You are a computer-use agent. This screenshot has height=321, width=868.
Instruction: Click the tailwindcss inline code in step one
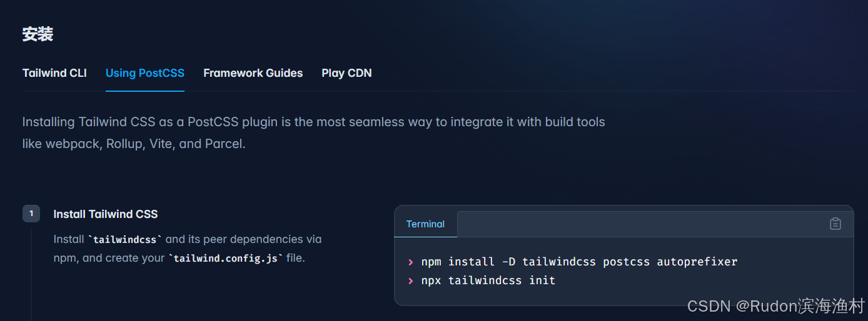click(125, 239)
